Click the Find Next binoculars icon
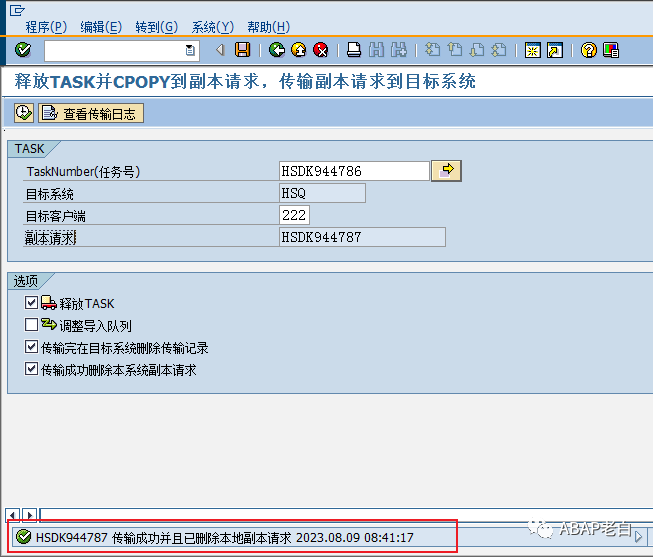The image size is (653, 557). pyautogui.click(x=399, y=50)
